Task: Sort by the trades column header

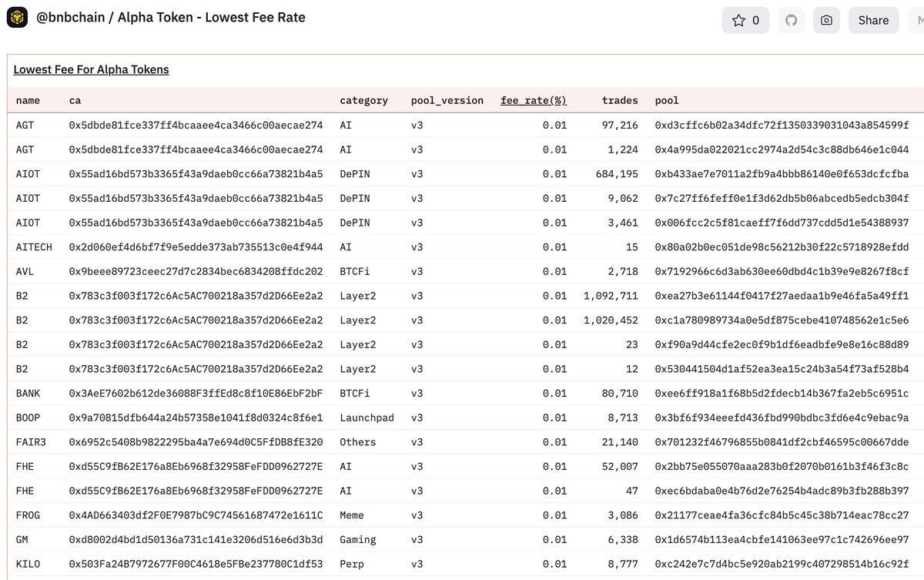Action: point(620,100)
